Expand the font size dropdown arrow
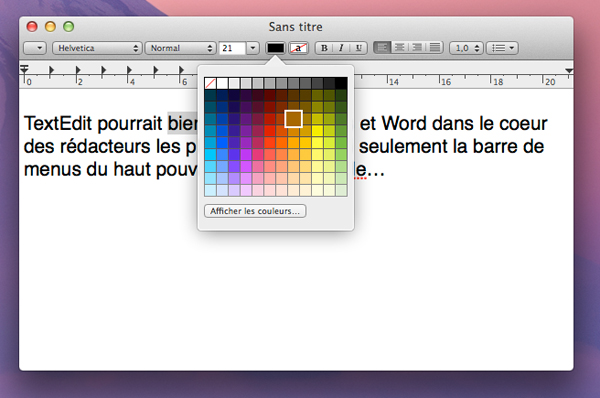The width and height of the screenshot is (600, 398). 253,48
